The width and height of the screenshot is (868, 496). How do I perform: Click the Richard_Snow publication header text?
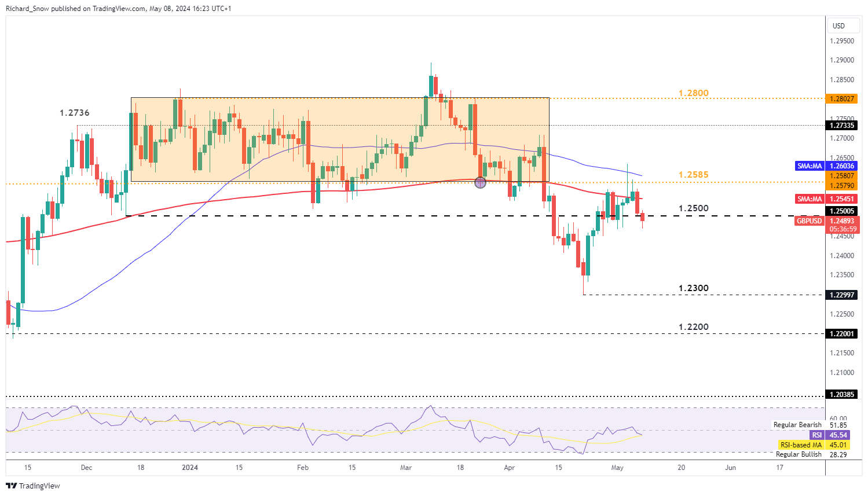point(118,9)
